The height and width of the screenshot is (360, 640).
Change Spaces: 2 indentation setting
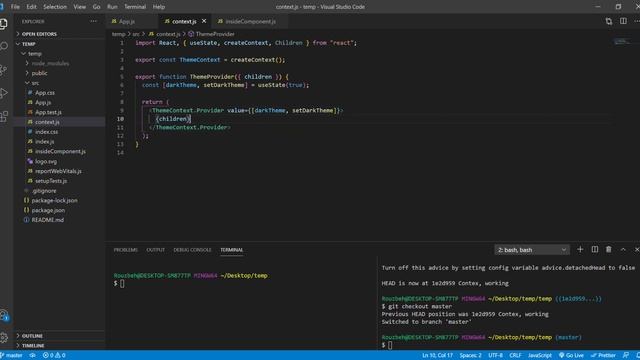pos(470,356)
